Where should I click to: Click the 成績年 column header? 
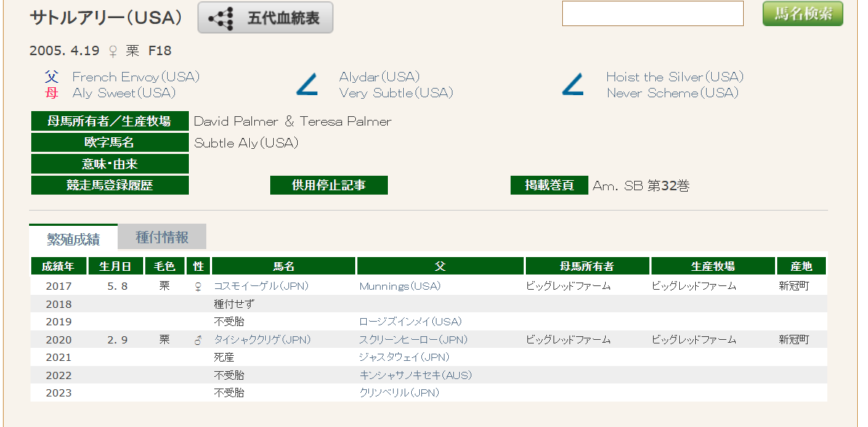[x=59, y=266]
